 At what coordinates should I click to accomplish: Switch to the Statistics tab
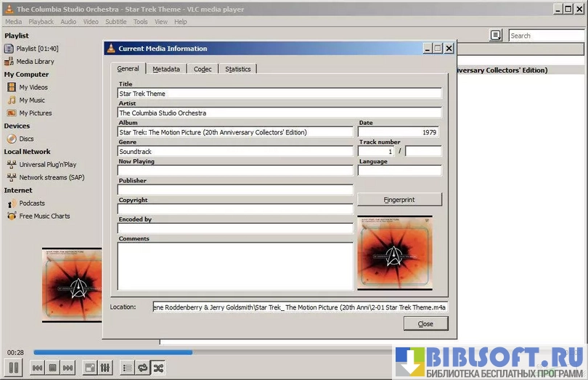coord(237,69)
